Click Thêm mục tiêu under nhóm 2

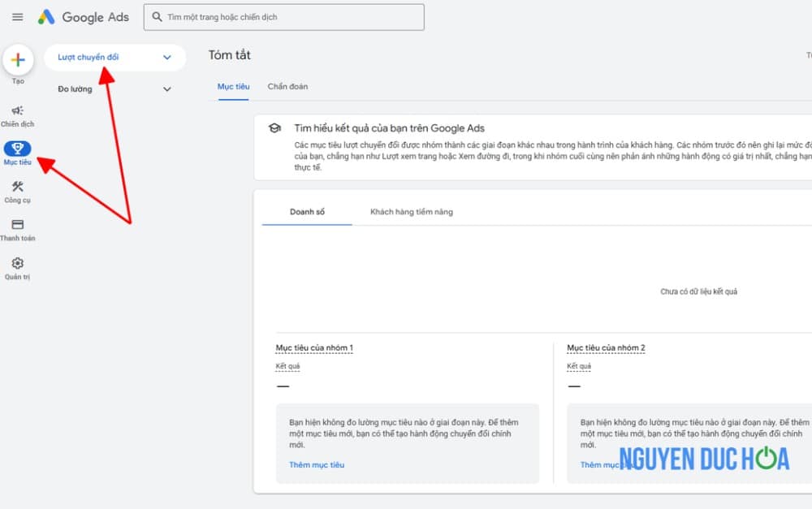tap(604, 464)
